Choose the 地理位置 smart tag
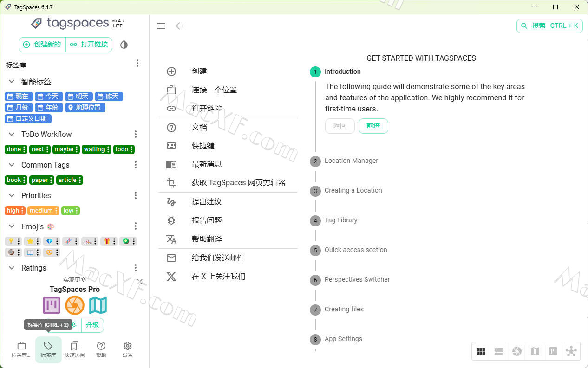 click(85, 108)
